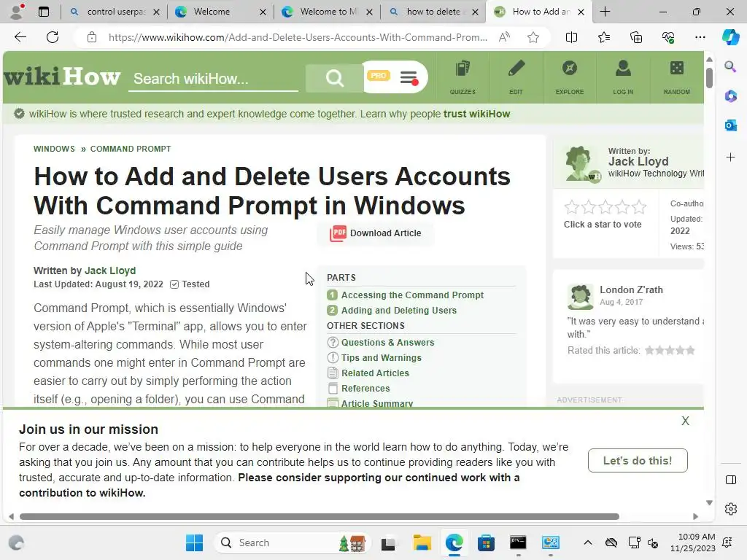Viewport: 747px width, 560px height.
Task: Open Copilot icon in Edge
Action: point(730,37)
